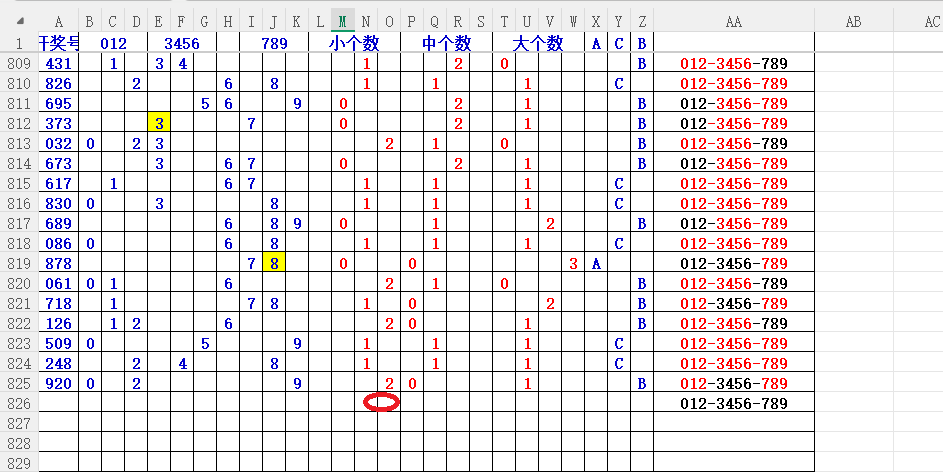Select column header J
The width and height of the screenshot is (943, 472).
[x=274, y=22]
